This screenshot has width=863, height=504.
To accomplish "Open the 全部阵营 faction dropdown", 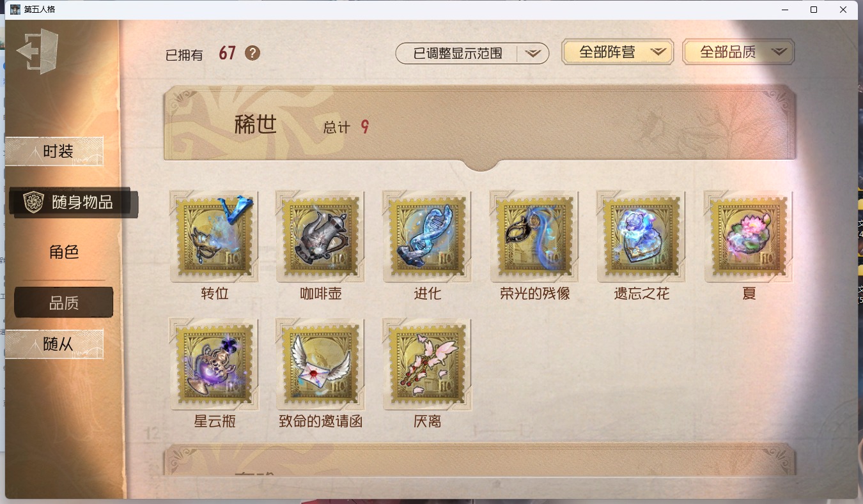I will (618, 52).
